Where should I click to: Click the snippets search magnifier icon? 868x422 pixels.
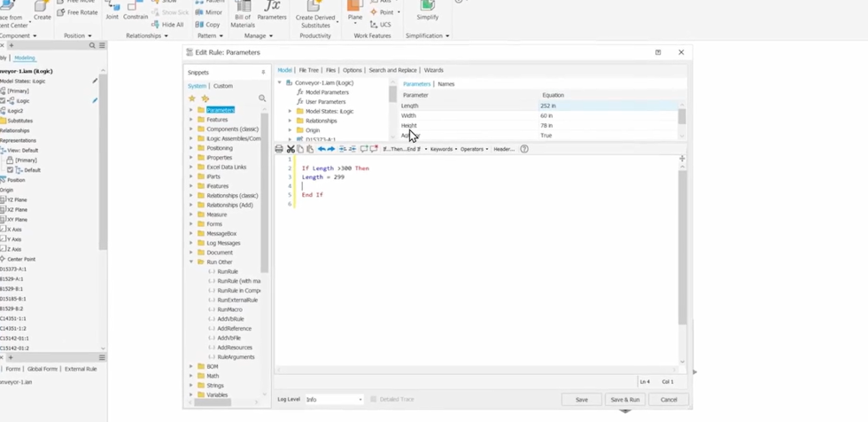[x=262, y=98]
